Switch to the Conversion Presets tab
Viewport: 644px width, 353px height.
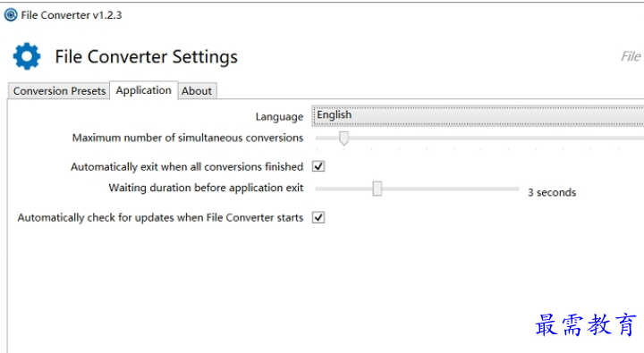click(59, 91)
